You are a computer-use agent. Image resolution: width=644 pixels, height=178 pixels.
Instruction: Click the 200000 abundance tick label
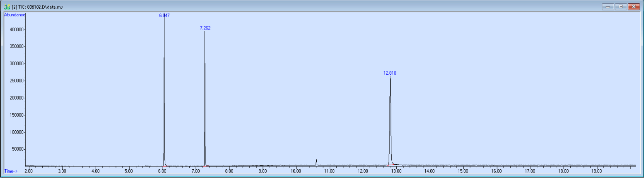point(16,98)
